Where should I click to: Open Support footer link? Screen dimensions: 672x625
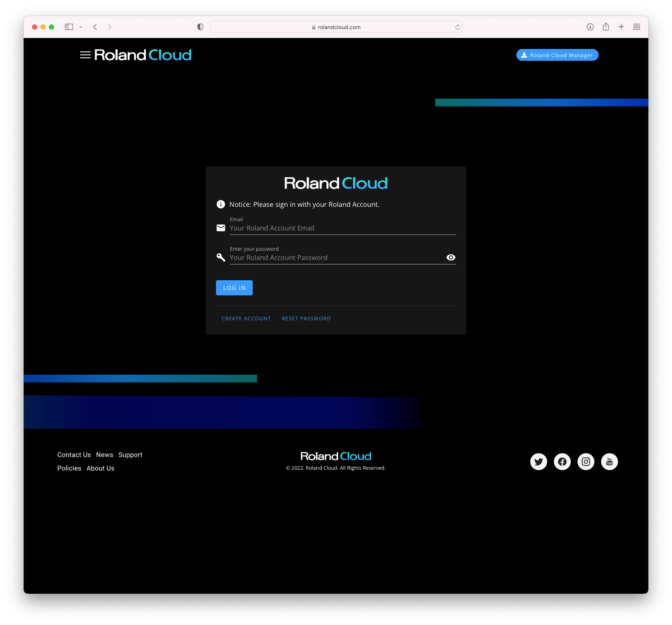[x=130, y=455]
